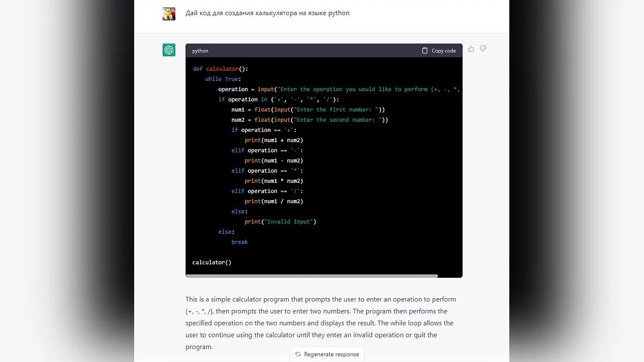Click the 'break' keyword in the code
Viewport: 644px width, 362px height.
click(x=239, y=242)
